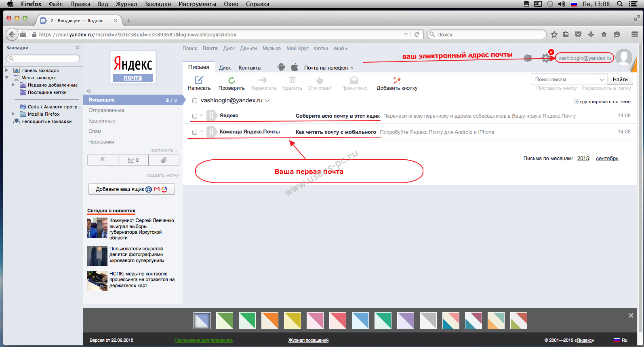Tick the select all messages checkbox
Image resolution: width=644 pixels, height=347 pixels.
(x=195, y=101)
